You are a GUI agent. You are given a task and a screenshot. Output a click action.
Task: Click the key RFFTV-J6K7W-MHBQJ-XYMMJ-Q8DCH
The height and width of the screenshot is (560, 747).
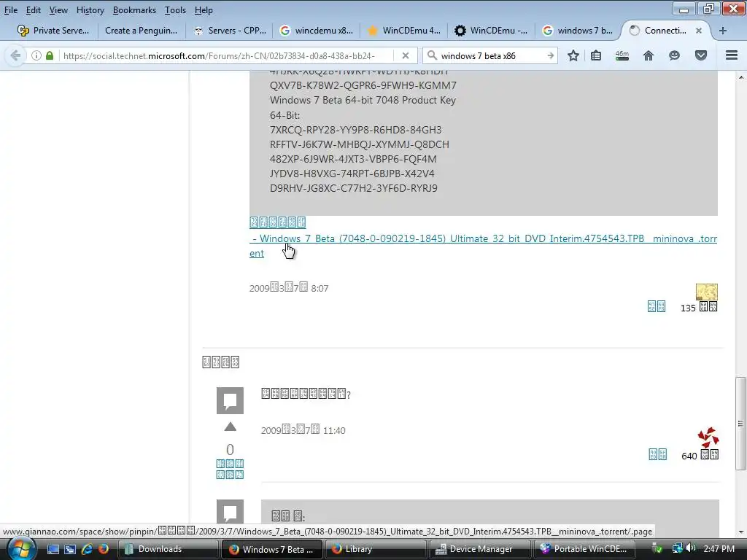(x=359, y=144)
